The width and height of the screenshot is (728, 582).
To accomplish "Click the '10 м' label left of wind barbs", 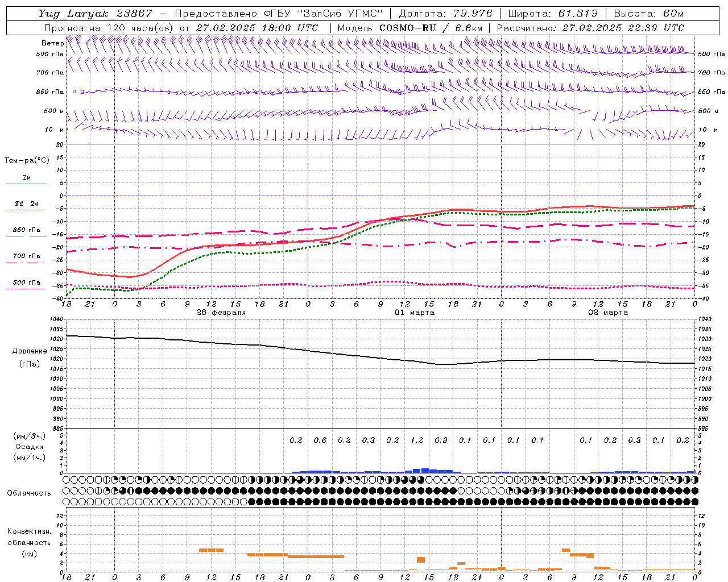I will (x=54, y=130).
